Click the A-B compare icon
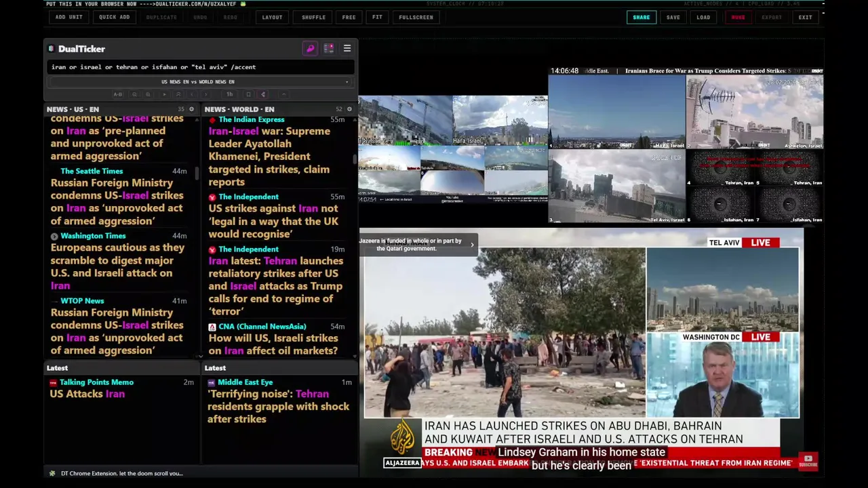Screen dimensions: 868x488 (118, 94)
